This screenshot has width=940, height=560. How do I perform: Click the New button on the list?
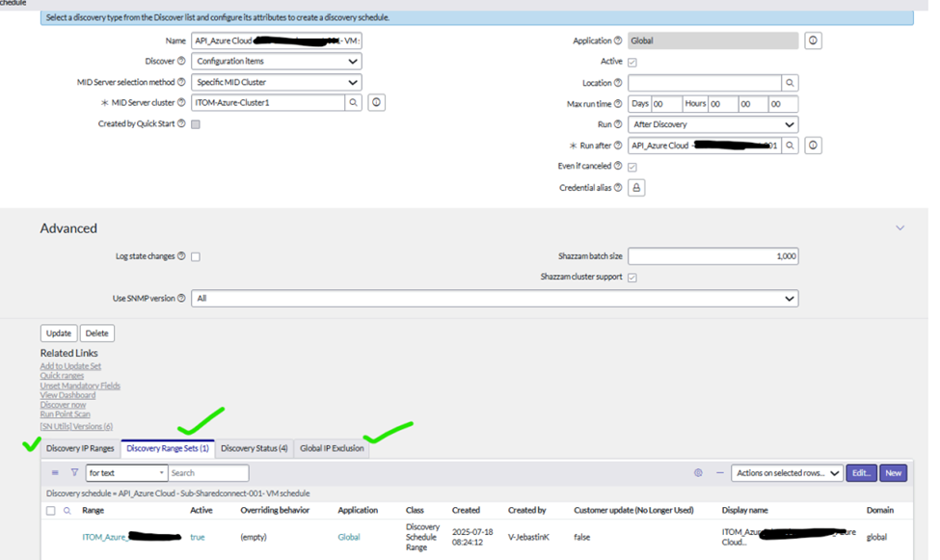[892, 472]
